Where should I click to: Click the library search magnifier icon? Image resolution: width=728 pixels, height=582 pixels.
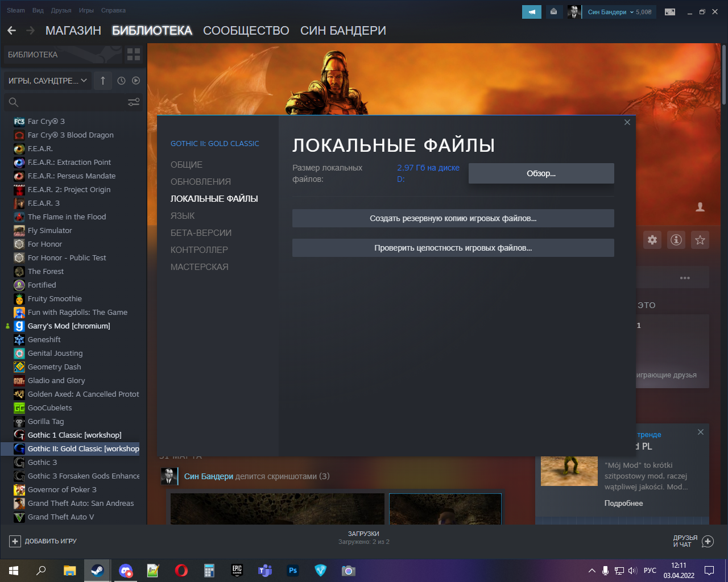(14, 102)
